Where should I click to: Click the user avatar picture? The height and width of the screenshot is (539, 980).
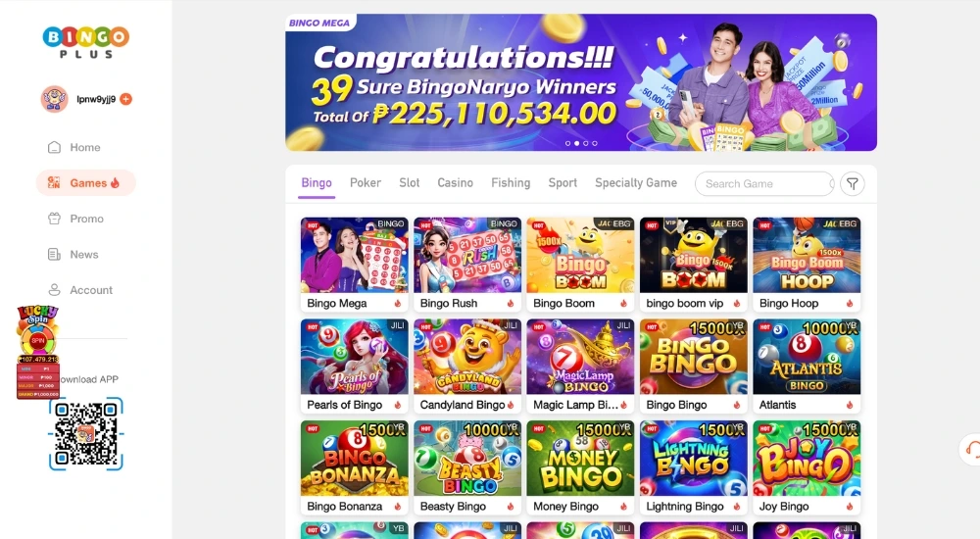[54, 99]
